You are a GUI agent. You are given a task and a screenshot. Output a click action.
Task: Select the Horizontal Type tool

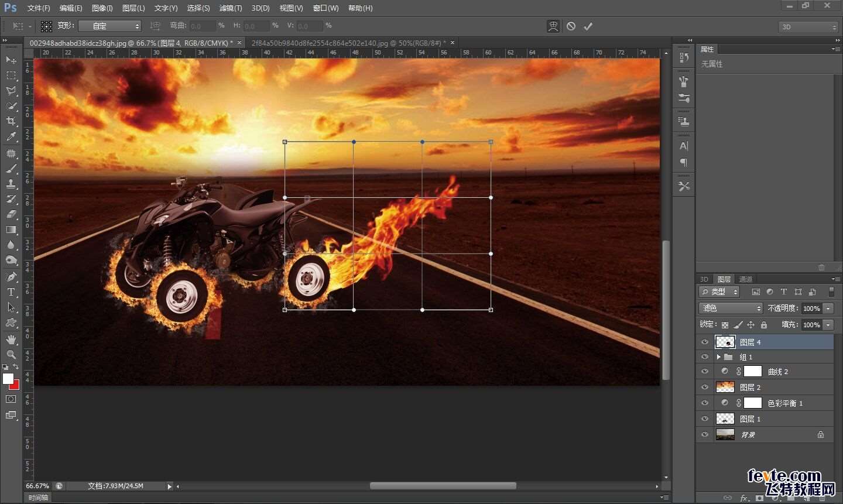11,292
